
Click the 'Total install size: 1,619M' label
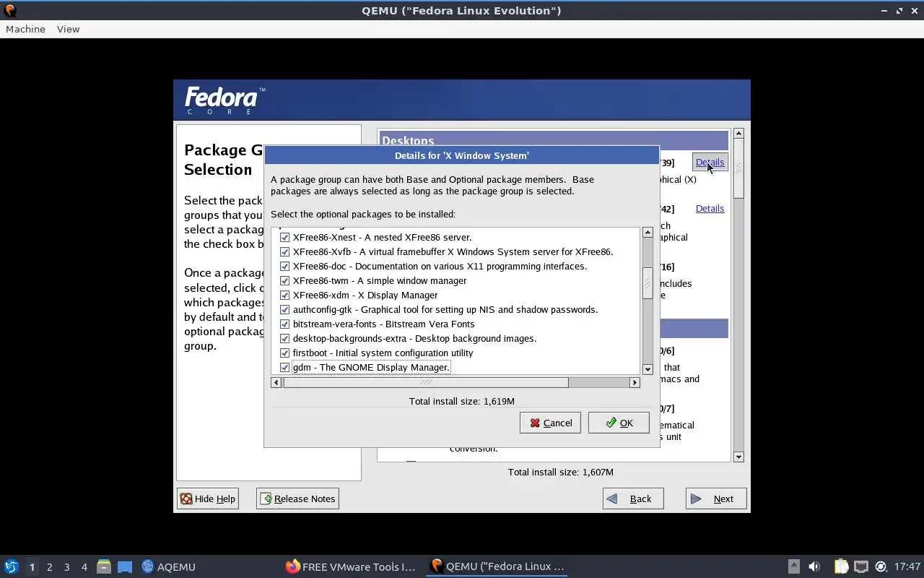coord(462,401)
